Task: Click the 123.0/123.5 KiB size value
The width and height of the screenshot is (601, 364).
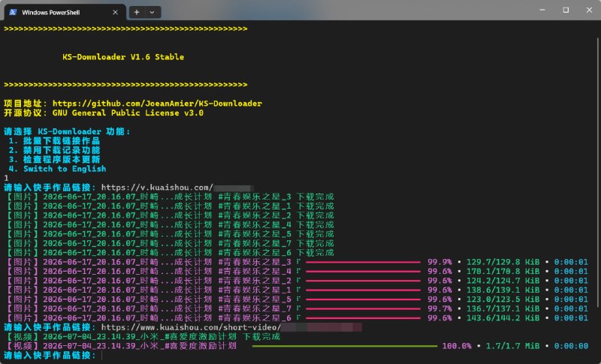Action: point(503,299)
